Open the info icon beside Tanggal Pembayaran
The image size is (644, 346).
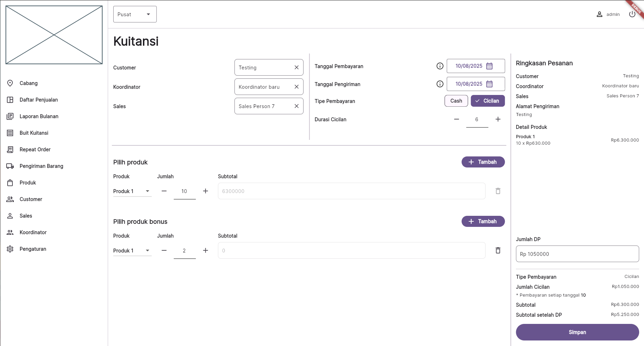[440, 66]
